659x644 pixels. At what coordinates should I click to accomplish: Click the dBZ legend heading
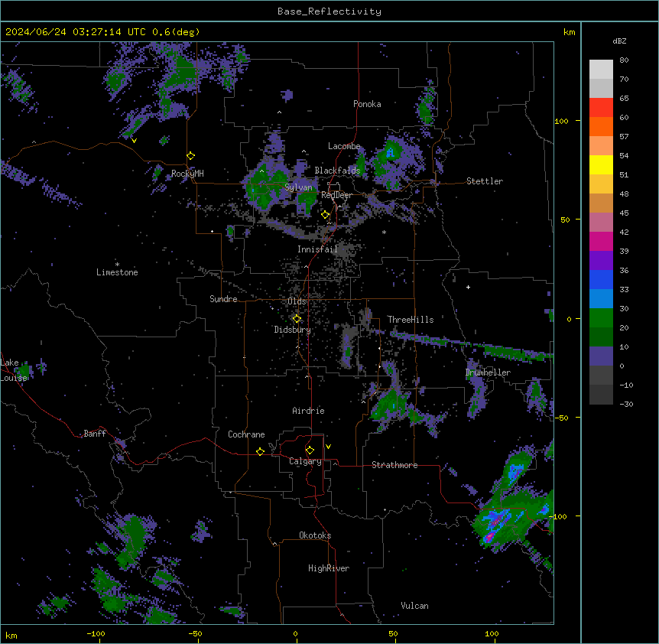[619, 41]
